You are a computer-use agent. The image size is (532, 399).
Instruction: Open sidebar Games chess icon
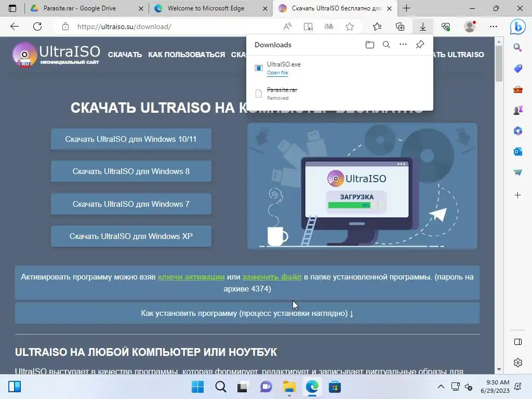point(518,110)
